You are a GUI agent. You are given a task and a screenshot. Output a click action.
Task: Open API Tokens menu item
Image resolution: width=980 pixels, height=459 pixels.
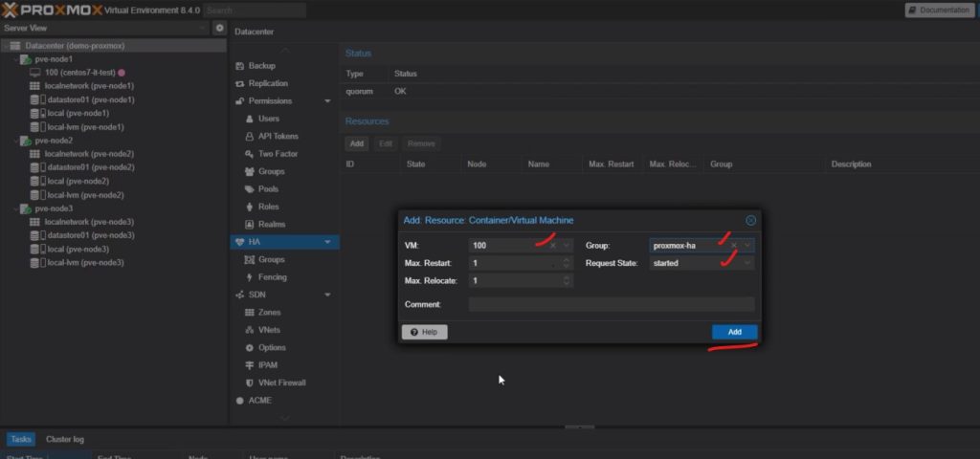click(278, 136)
